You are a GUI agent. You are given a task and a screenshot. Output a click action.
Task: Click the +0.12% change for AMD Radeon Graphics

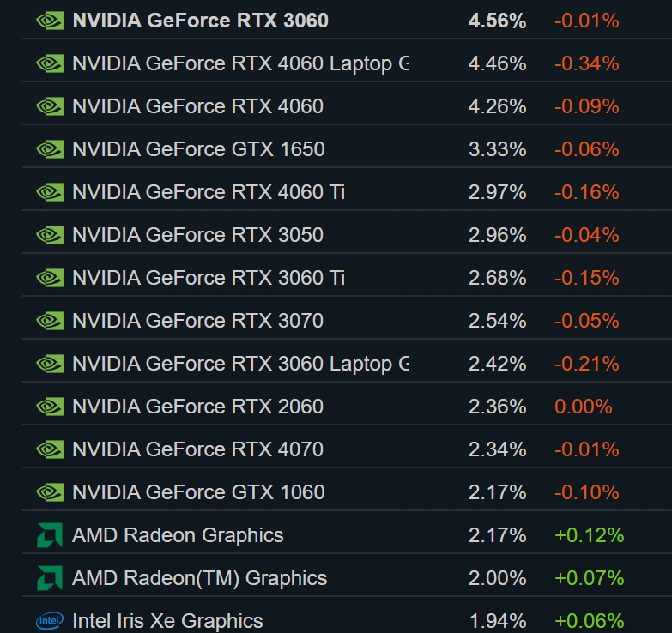point(589,535)
